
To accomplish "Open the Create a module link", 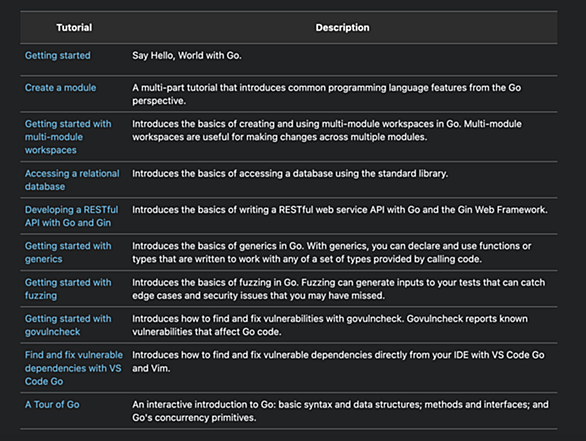I will 61,87.
